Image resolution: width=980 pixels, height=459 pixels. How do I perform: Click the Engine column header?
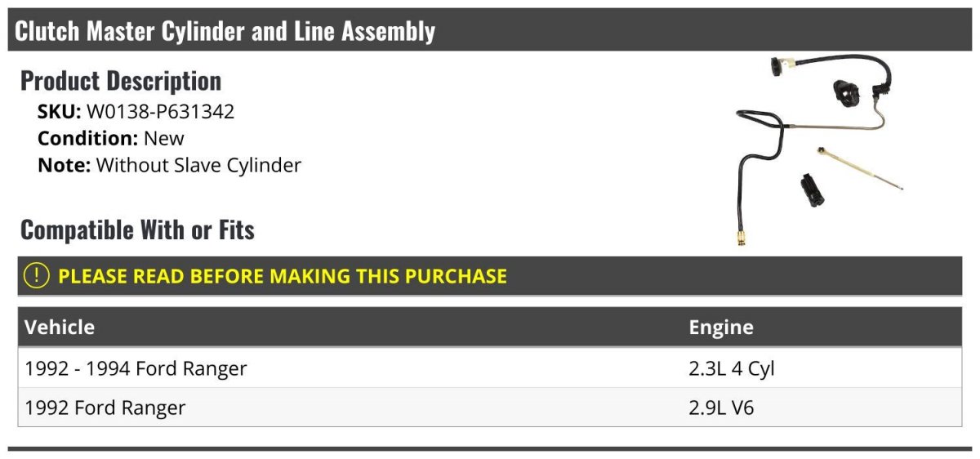coord(721,328)
